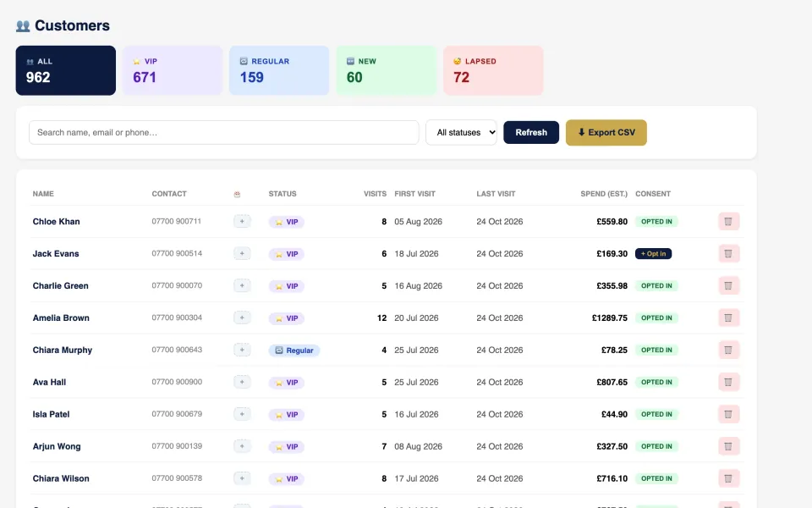Click the plus icon for Chiara Wilson
The width and height of the screenshot is (812, 508).
pyautogui.click(x=242, y=478)
